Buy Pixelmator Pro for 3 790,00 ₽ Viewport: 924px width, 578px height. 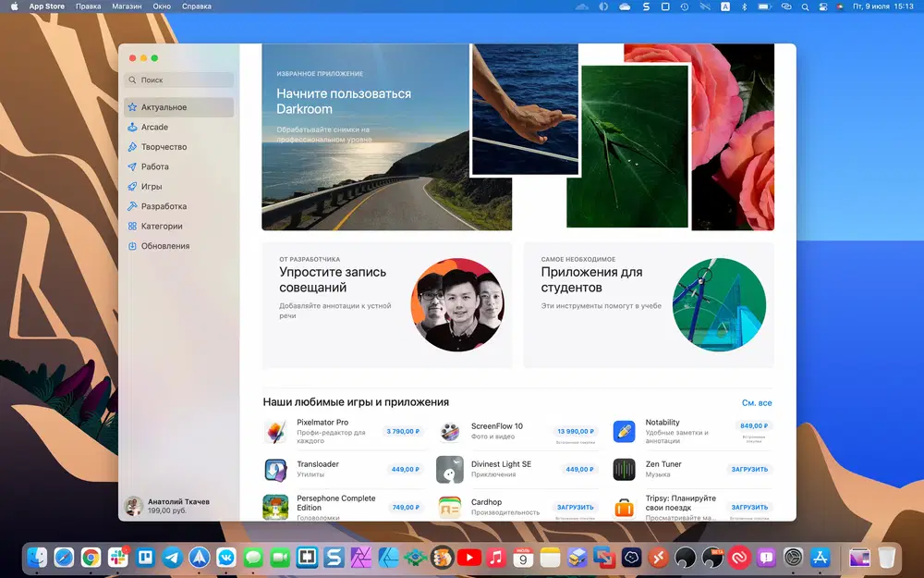(x=403, y=431)
